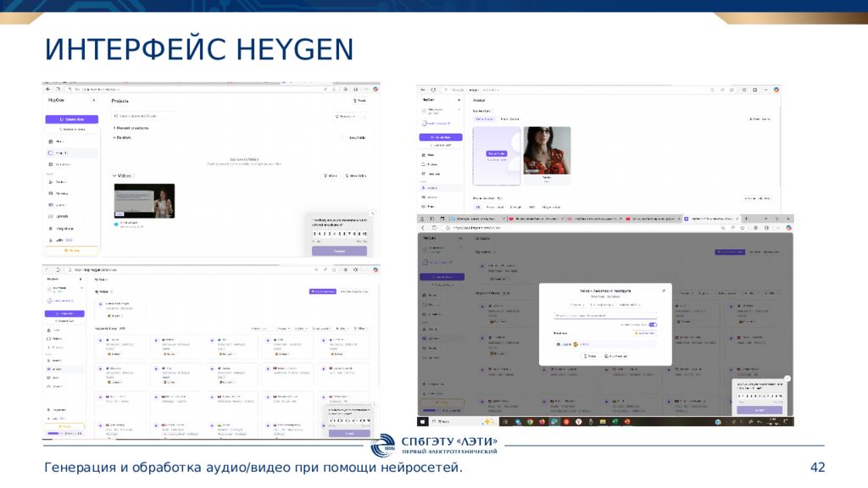Submit the feedback popup in the undimmed Voices screenshot

(x=349, y=434)
